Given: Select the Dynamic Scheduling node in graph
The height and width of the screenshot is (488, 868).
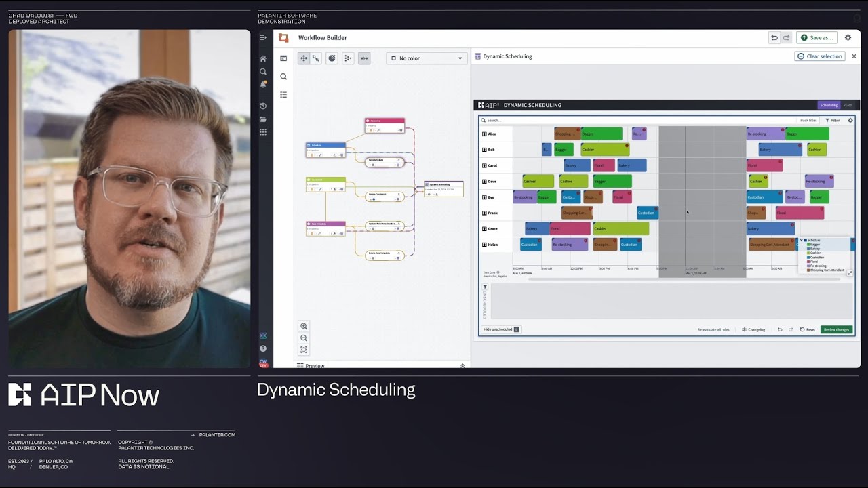Looking at the screenshot, I should (444, 188).
